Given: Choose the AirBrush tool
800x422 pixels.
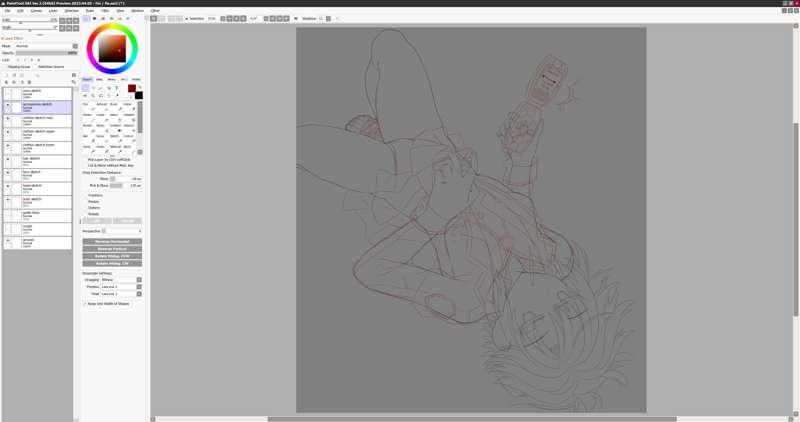Looking at the screenshot, I should 102,107.
